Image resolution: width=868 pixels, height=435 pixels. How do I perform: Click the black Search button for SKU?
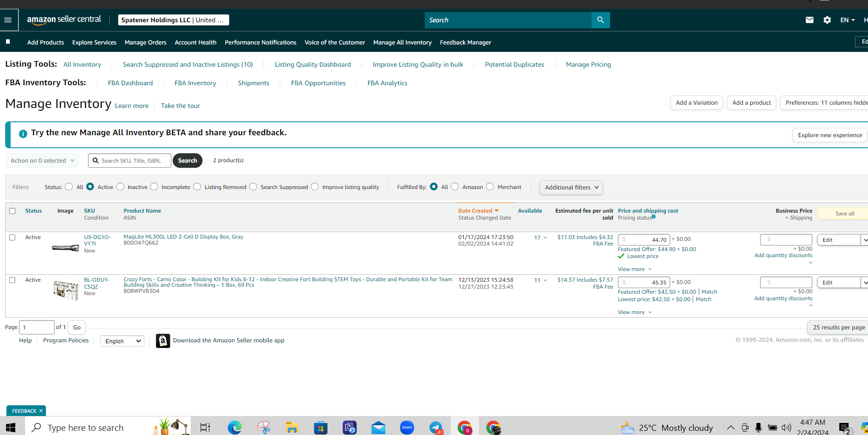pos(188,160)
